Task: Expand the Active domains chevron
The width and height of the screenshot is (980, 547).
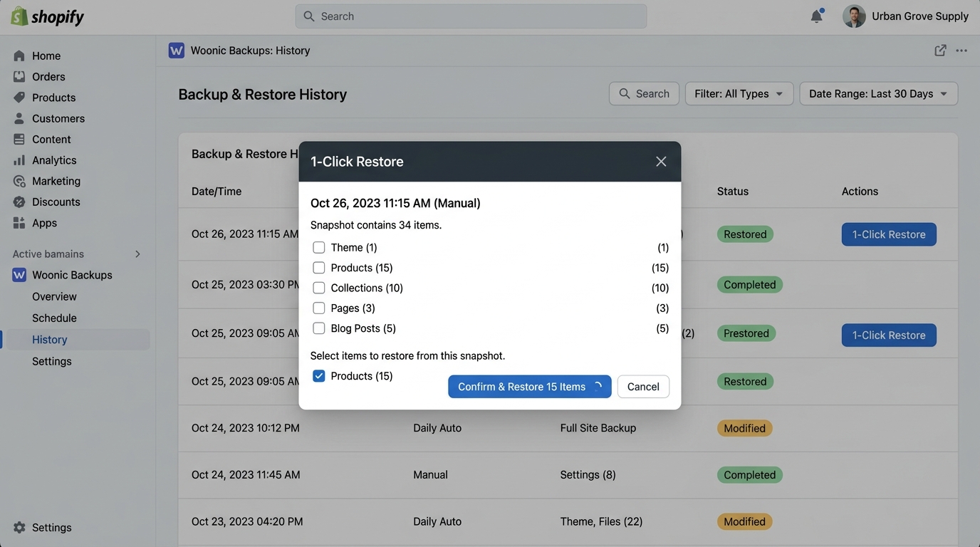Action: click(x=137, y=254)
